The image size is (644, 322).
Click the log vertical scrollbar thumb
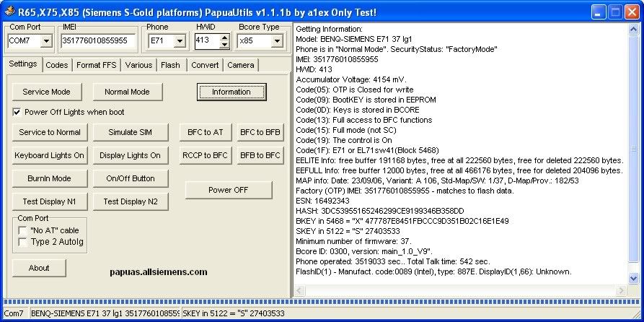634,149
